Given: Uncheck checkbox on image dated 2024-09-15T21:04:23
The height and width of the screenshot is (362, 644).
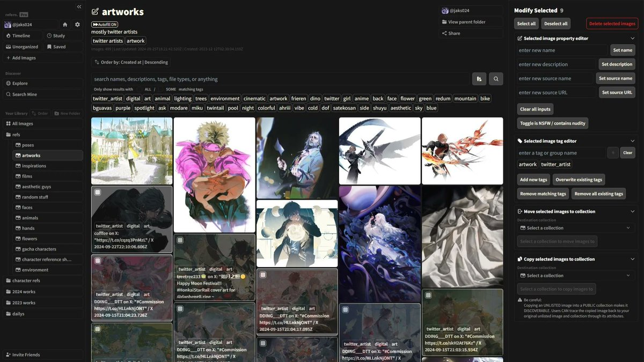Looking at the screenshot, I should point(98,261).
